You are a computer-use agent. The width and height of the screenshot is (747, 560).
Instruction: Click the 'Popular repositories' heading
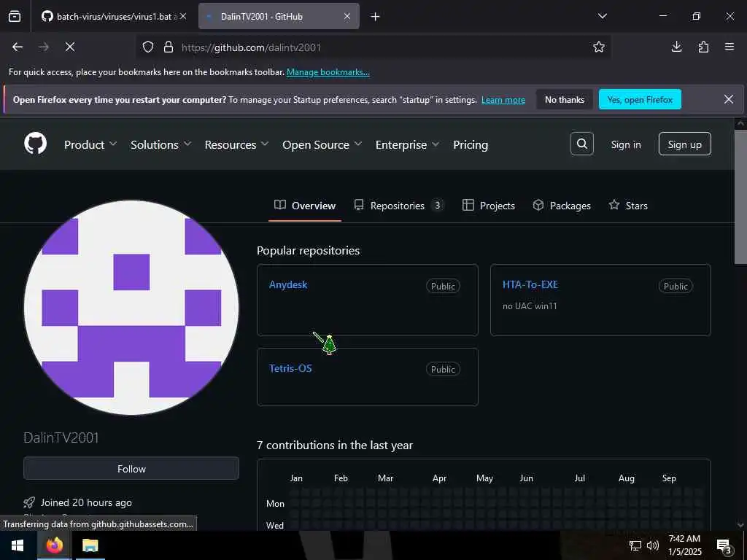[309, 251]
